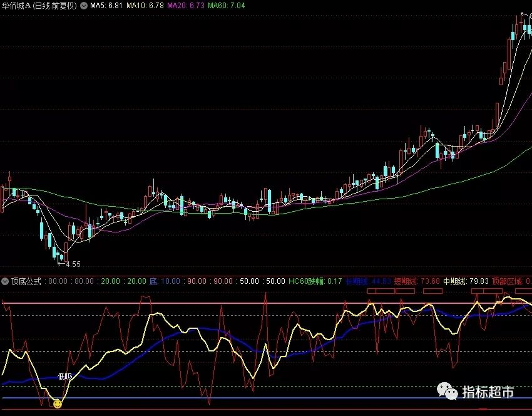Image resolution: width=532 pixels, height=416 pixels.
Task: Expand the 顶底公式 indicator dropdown arrow
Action: 5,281
